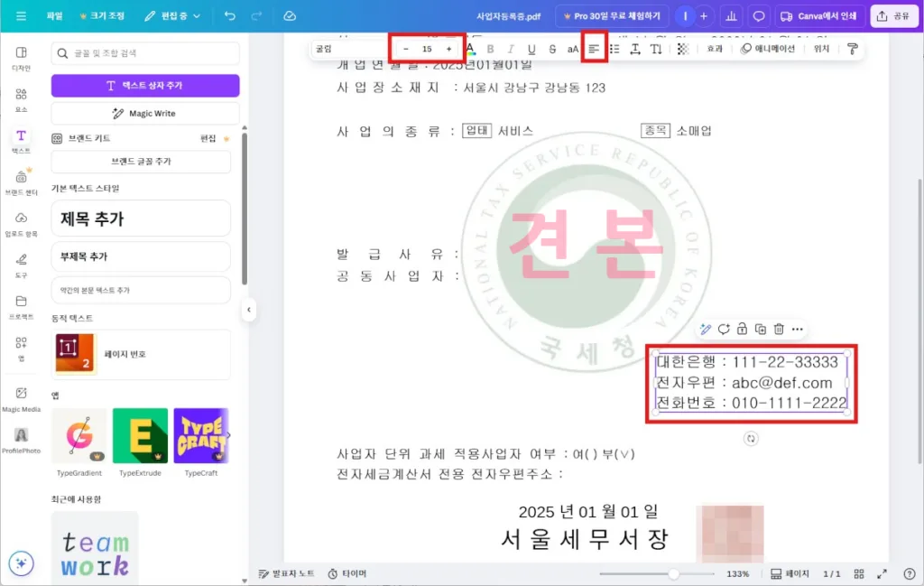Click the text color A swatch
Image resolution: width=924 pixels, height=586 pixels.
click(469, 49)
